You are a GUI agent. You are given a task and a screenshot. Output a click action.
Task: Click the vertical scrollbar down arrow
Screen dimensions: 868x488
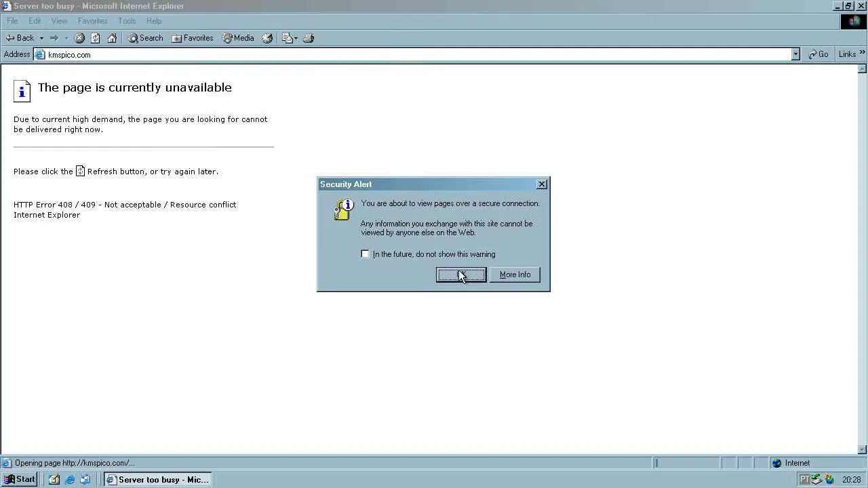[x=863, y=449]
